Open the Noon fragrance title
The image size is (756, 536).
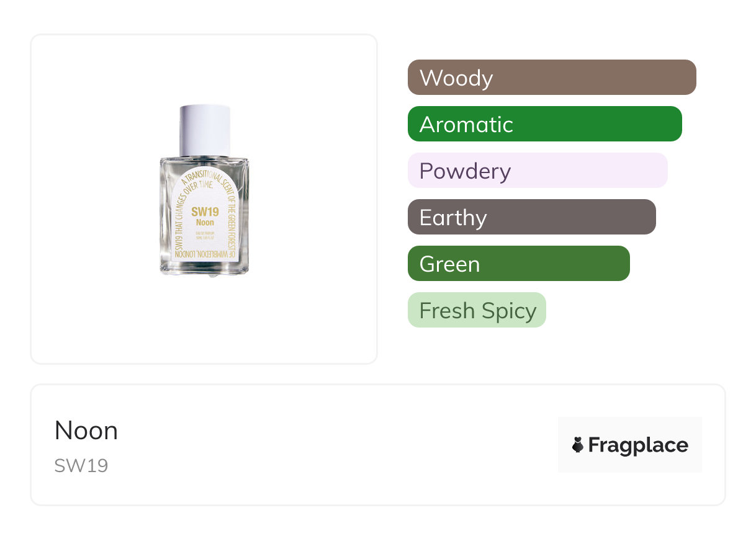(86, 431)
